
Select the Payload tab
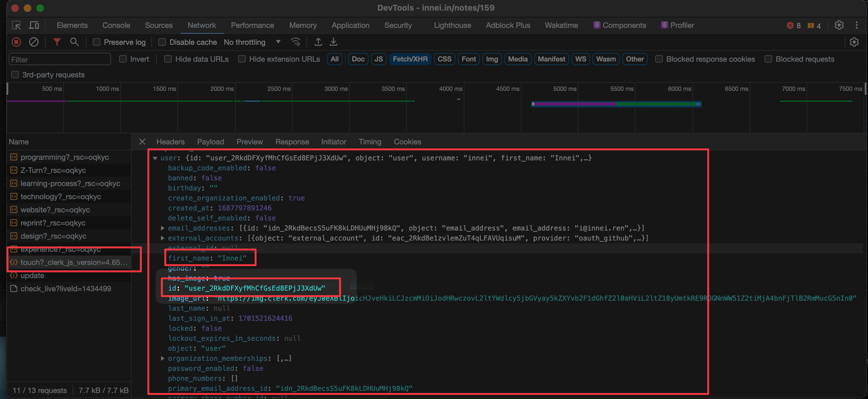click(x=211, y=142)
